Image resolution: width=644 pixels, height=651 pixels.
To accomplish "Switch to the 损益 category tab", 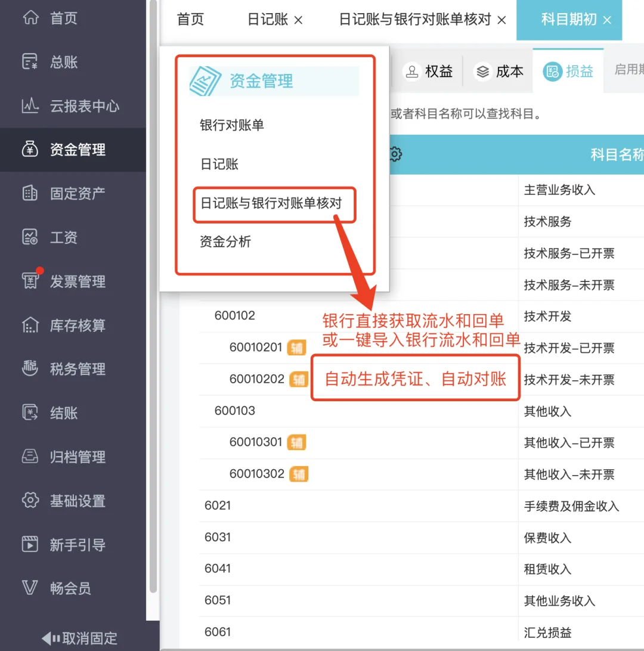I will point(567,71).
